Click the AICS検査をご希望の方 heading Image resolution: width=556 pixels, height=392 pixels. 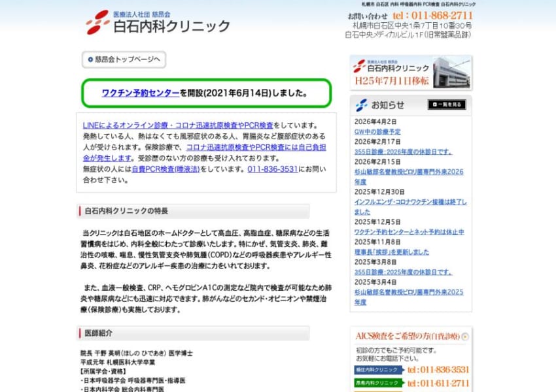coord(408,336)
